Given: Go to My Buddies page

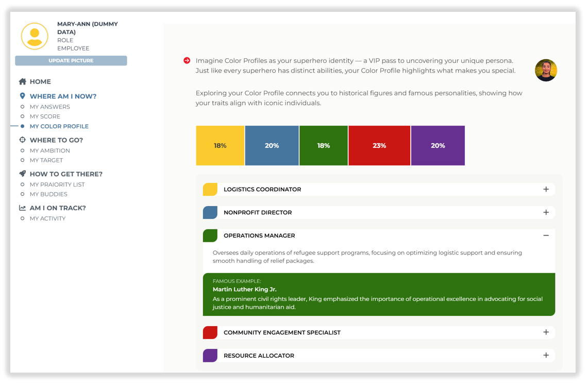Looking at the screenshot, I should point(48,194).
